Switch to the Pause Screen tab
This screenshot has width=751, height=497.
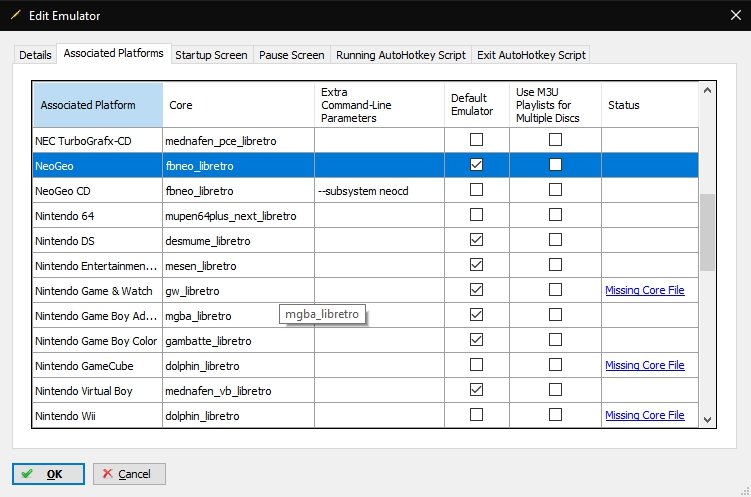coord(292,55)
